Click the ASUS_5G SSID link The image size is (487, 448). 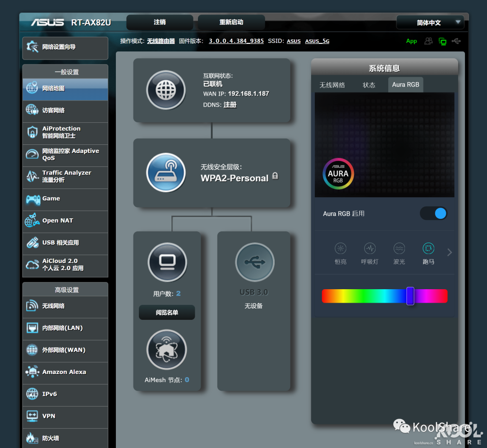(x=317, y=41)
